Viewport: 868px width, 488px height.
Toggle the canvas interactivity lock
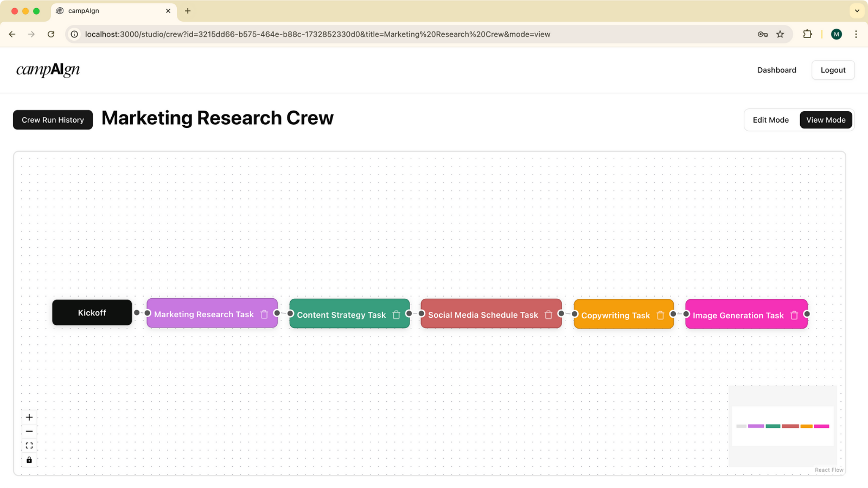pyautogui.click(x=29, y=459)
